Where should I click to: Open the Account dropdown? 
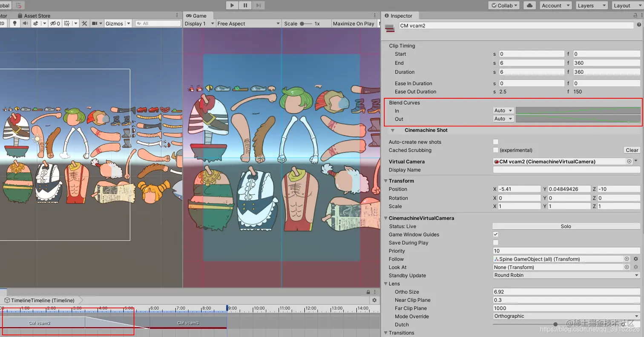(x=556, y=6)
